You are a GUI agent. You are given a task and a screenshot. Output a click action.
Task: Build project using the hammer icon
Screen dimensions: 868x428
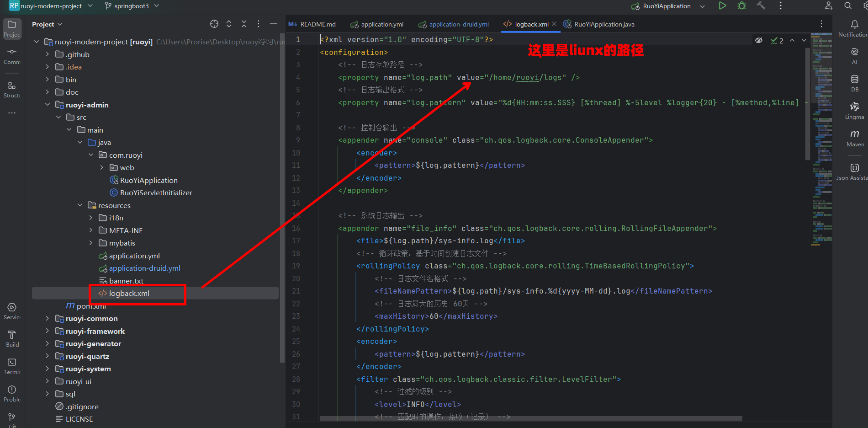[761, 6]
